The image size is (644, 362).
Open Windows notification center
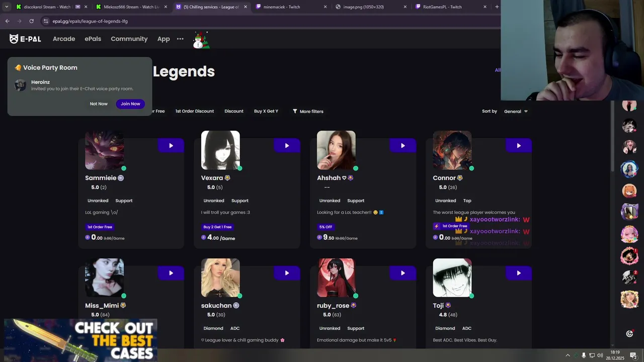point(633,355)
